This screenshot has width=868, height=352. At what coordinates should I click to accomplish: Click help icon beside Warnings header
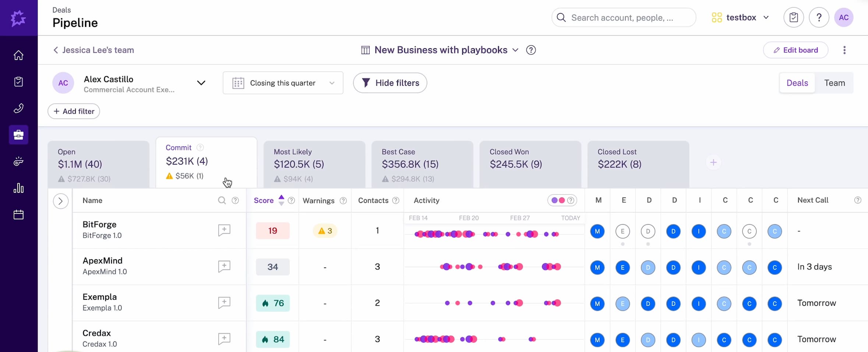[x=343, y=201]
